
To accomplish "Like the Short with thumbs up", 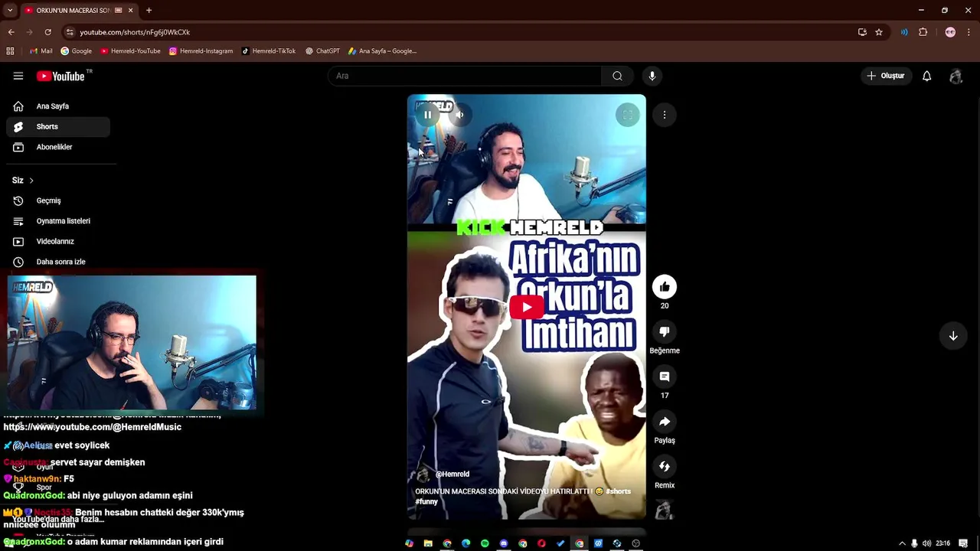I will (x=665, y=287).
